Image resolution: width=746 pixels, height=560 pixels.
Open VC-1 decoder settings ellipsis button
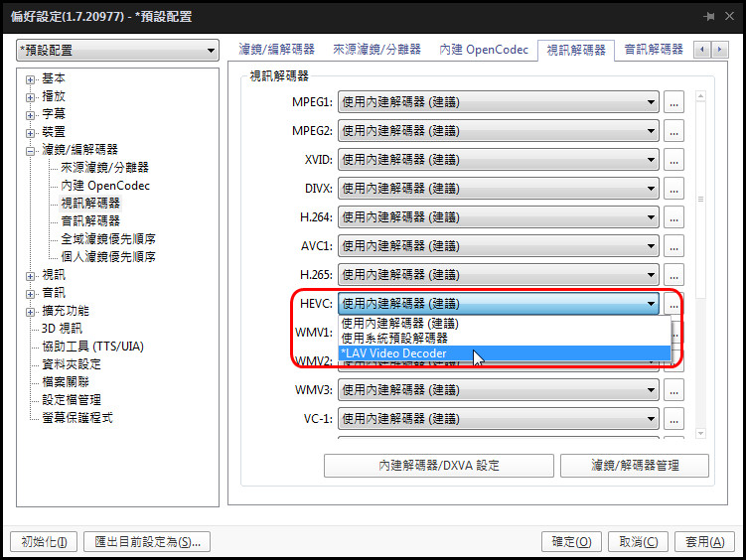[673, 419]
